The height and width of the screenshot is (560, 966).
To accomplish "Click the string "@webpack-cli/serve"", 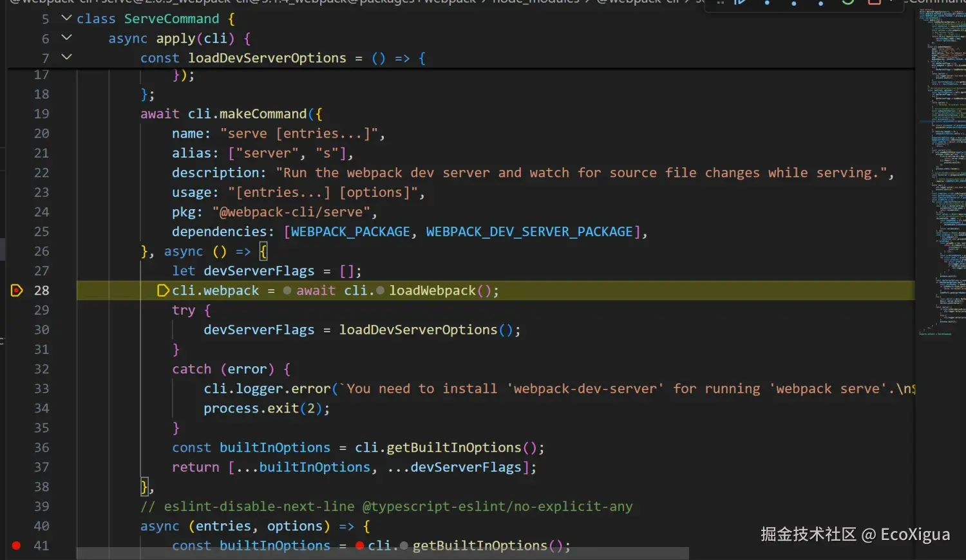I will [x=291, y=212].
